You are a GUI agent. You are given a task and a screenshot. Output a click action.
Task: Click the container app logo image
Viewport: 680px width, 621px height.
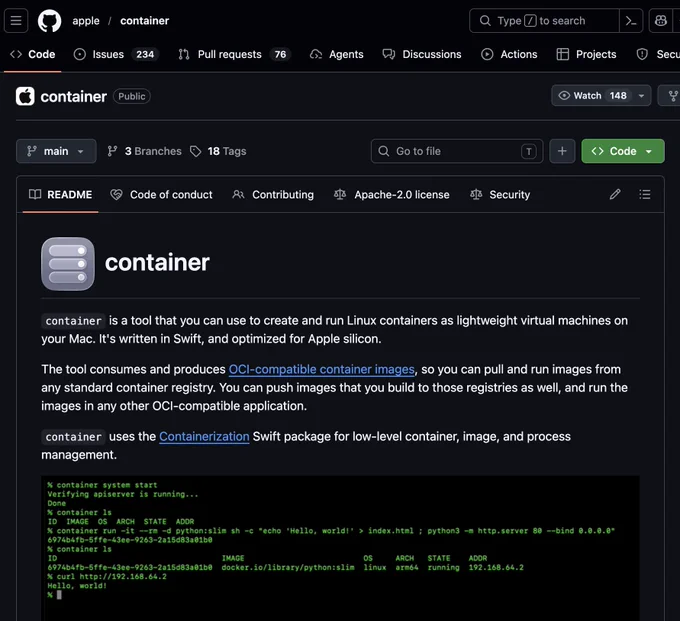tap(68, 264)
